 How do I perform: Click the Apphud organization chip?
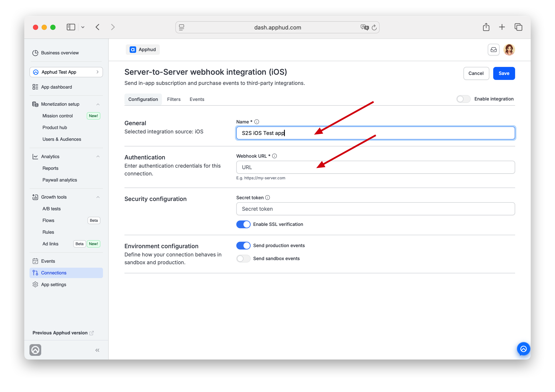[143, 50]
